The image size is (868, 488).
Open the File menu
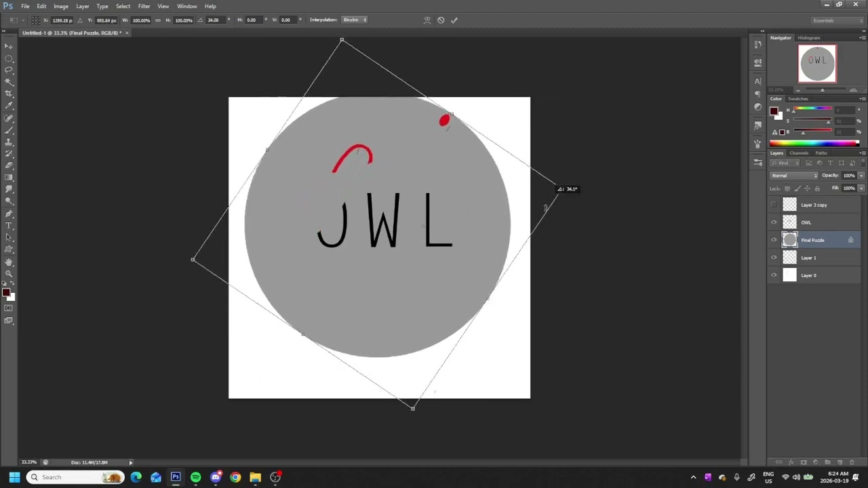click(x=25, y=6)
